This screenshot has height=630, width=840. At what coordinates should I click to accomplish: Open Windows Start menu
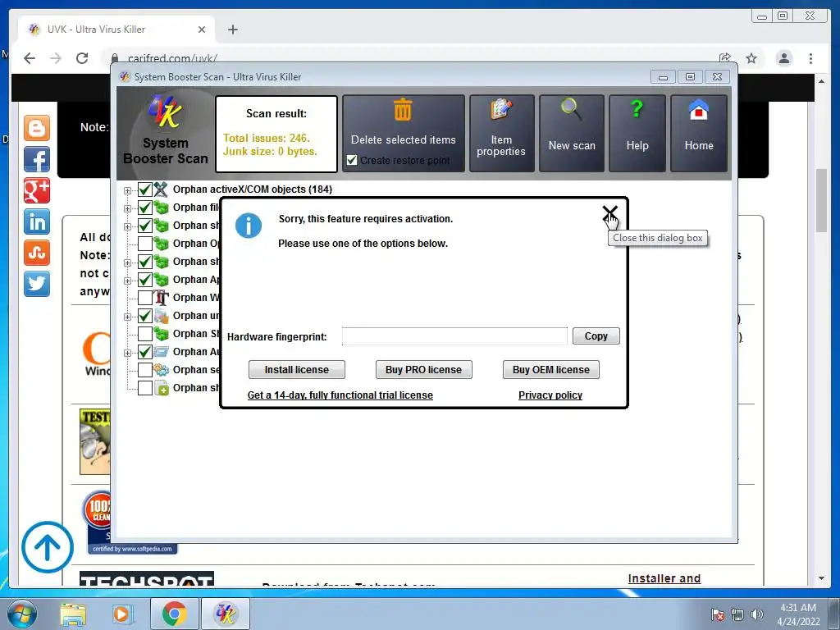[22, 614]
